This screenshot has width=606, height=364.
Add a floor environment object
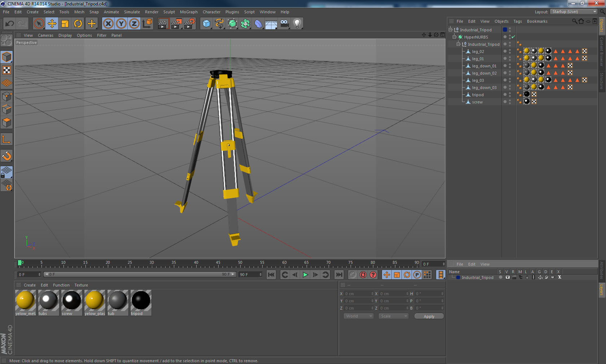[271, 24]
